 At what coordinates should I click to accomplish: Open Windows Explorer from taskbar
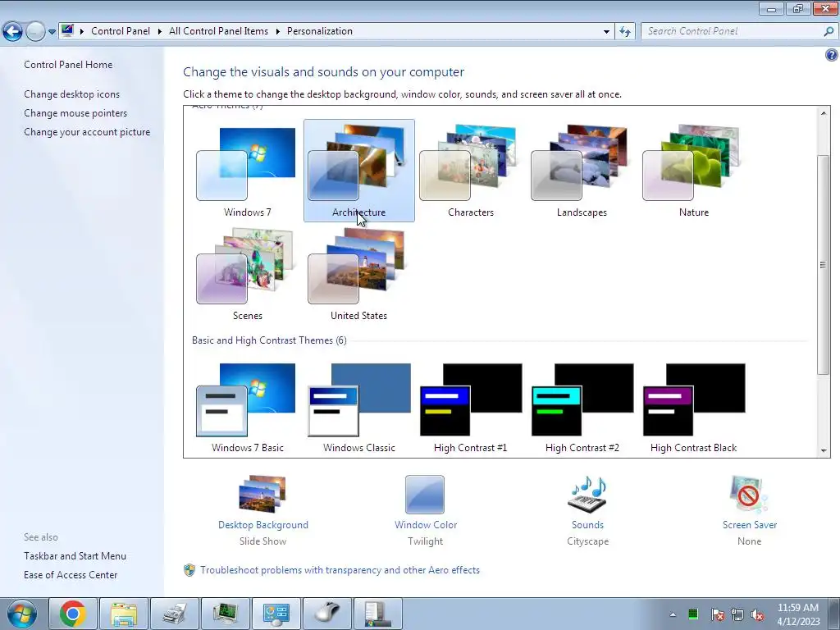point(124,614)
